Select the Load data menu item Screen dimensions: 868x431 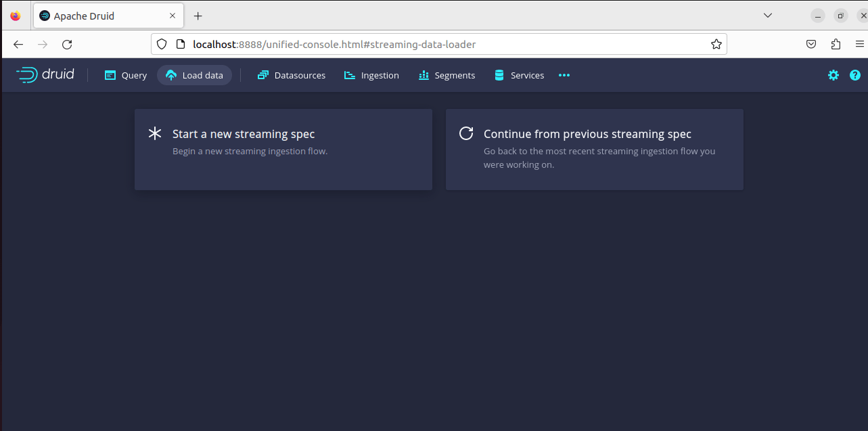pos(201,74)
